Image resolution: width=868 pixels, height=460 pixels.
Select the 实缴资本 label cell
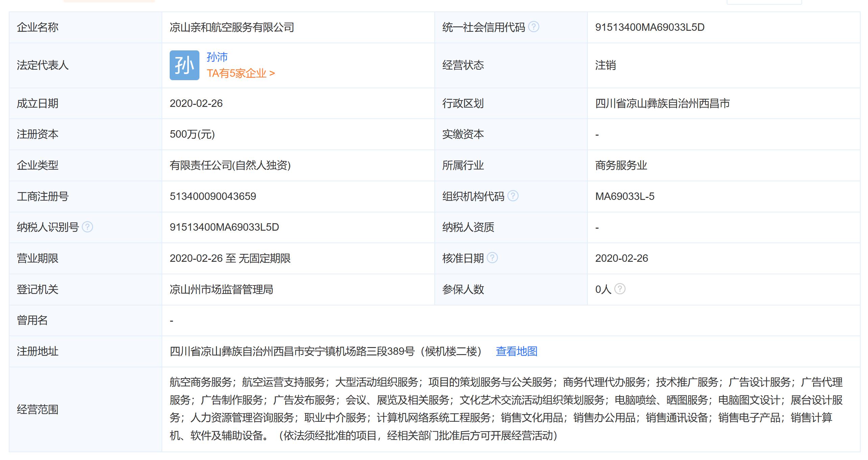[511, 135]
